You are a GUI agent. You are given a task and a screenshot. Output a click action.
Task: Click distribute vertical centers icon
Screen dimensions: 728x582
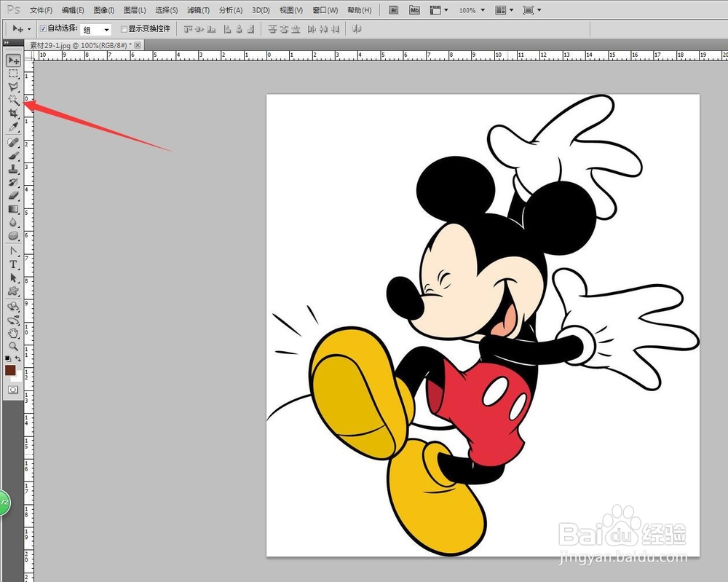(x=284, y=29)
